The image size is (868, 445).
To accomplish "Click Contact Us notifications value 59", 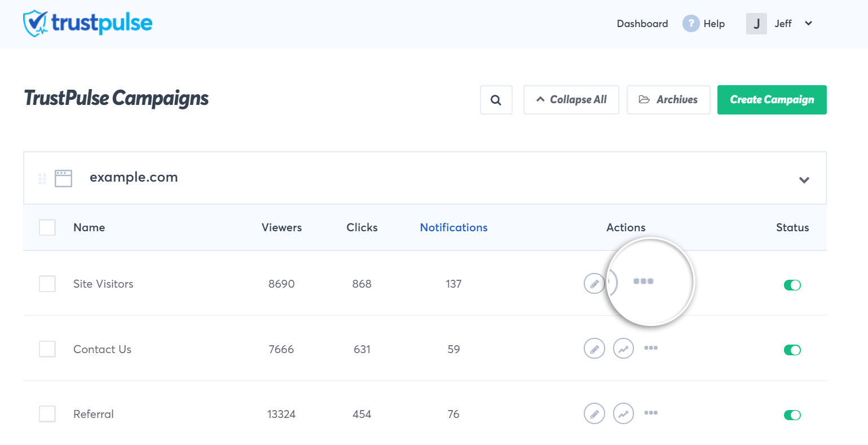I will tap(453, 350).
